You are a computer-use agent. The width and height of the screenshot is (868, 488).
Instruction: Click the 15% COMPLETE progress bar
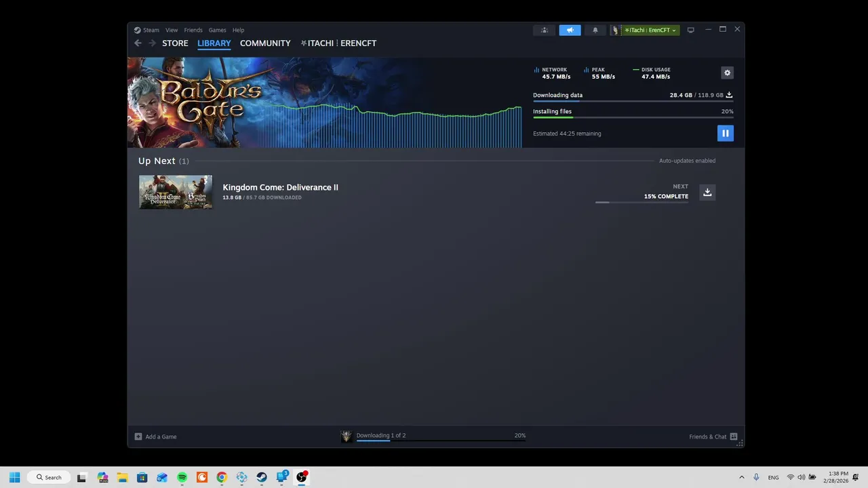tap(642, 202)
